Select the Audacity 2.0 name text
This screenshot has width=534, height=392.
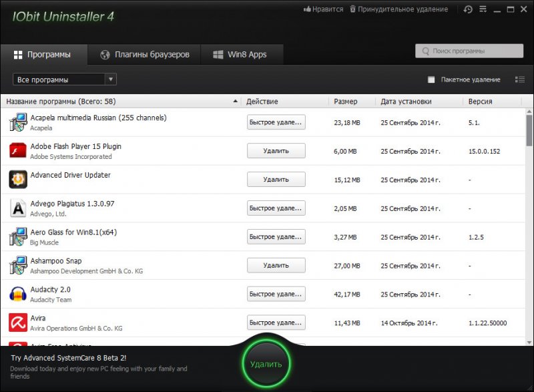pyautogui.click(x=51, y=289)
